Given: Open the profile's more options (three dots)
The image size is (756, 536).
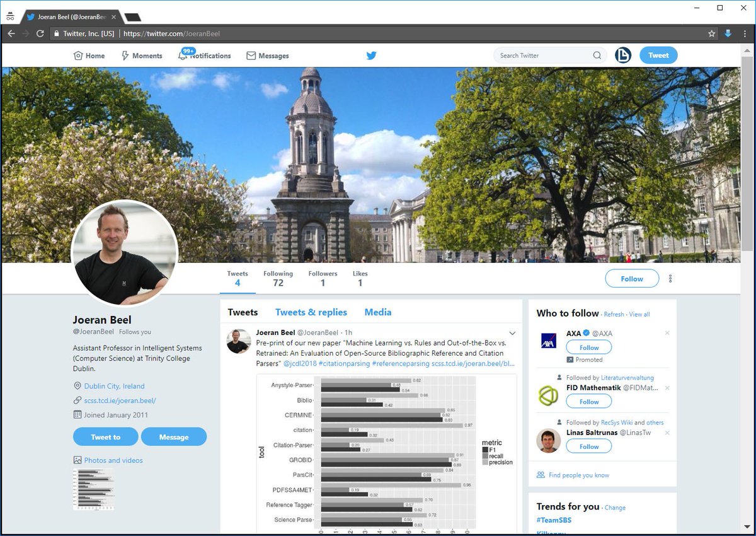Looking at the screenshot, I should coord(670,279).
